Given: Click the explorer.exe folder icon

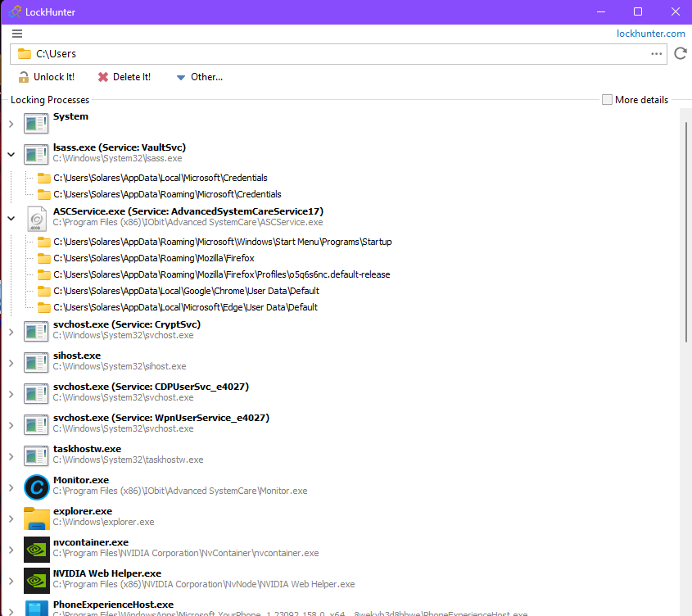Looking at the screenshot, I should click(x=37, y=519).
